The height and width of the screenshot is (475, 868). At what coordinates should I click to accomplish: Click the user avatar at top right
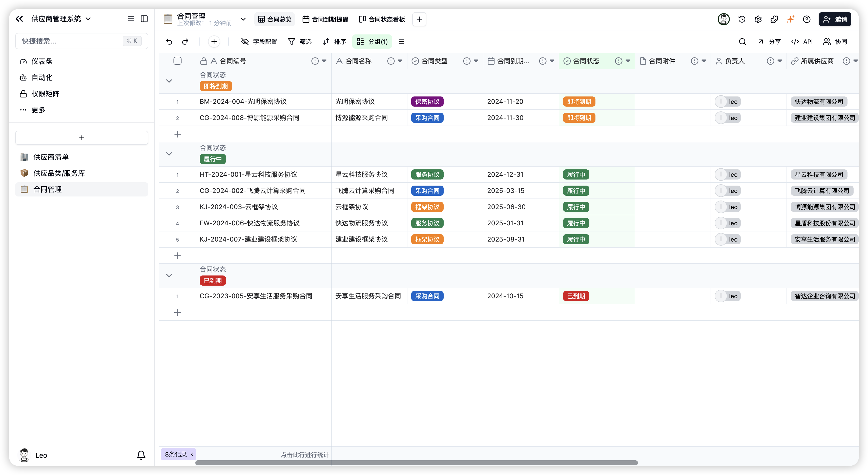[x=724, y=19]
